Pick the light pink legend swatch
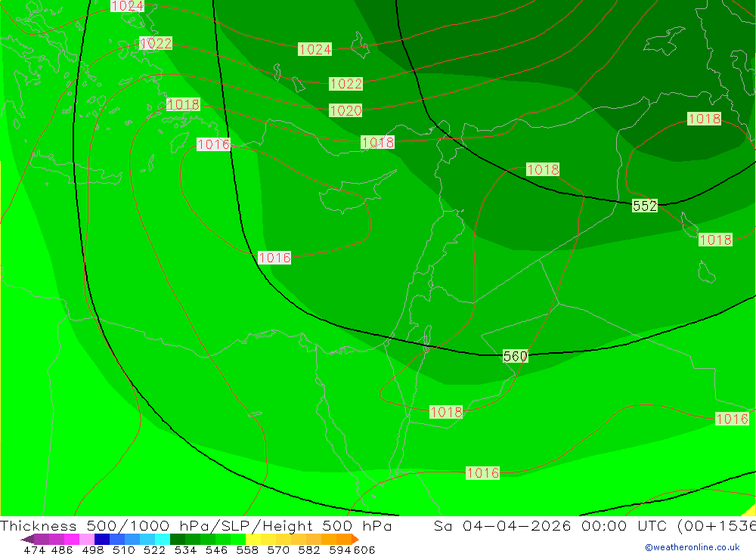The height and width of the screenshot is (554, 756). pyautogui.click(x=87, y=539)
